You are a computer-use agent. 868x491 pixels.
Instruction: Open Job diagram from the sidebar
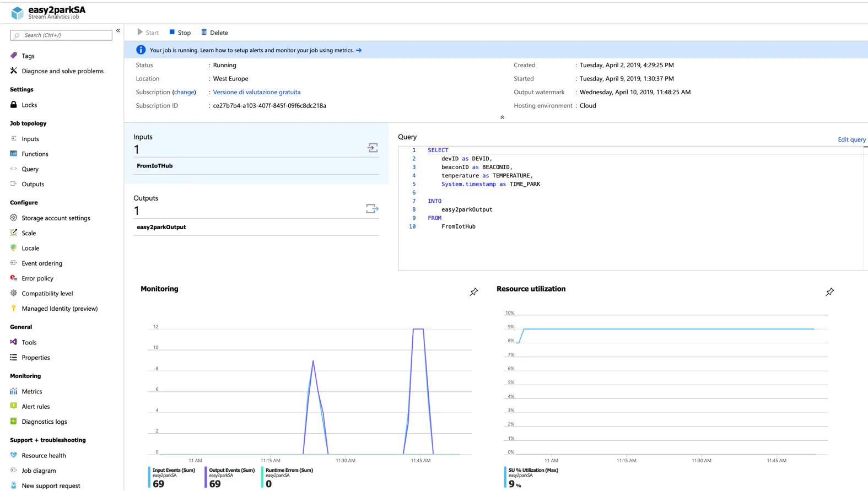pos(39,471)
